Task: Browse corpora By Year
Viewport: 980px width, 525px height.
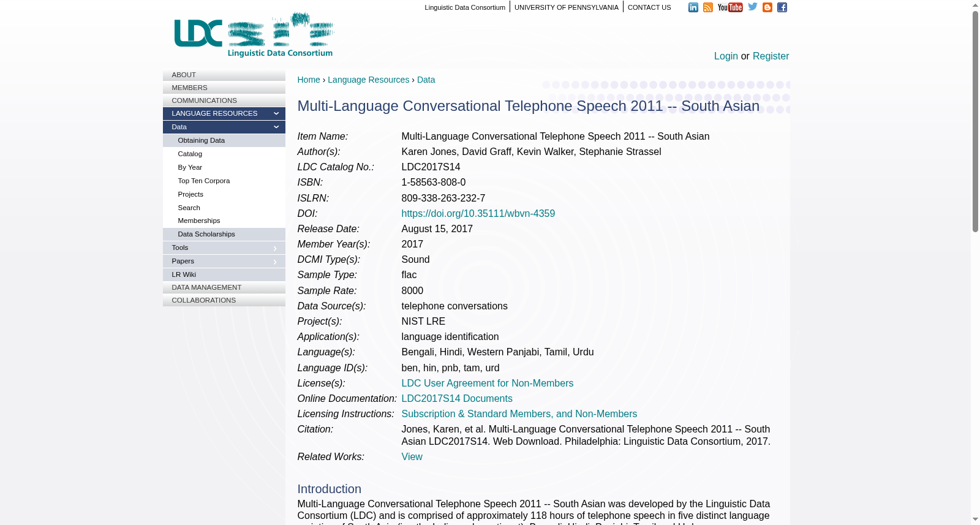Action: coord(224,167)
